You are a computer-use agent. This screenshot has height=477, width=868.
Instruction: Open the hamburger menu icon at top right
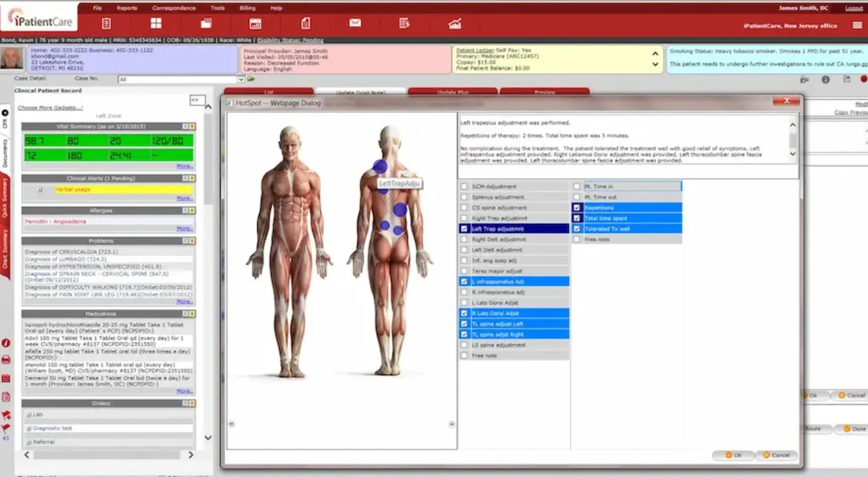coord(857,25)
